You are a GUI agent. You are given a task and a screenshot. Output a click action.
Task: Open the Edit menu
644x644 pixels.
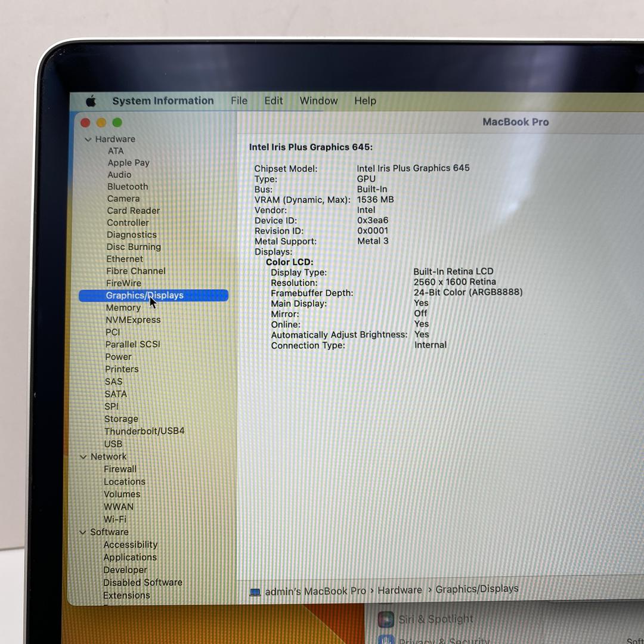click(274, 101)
